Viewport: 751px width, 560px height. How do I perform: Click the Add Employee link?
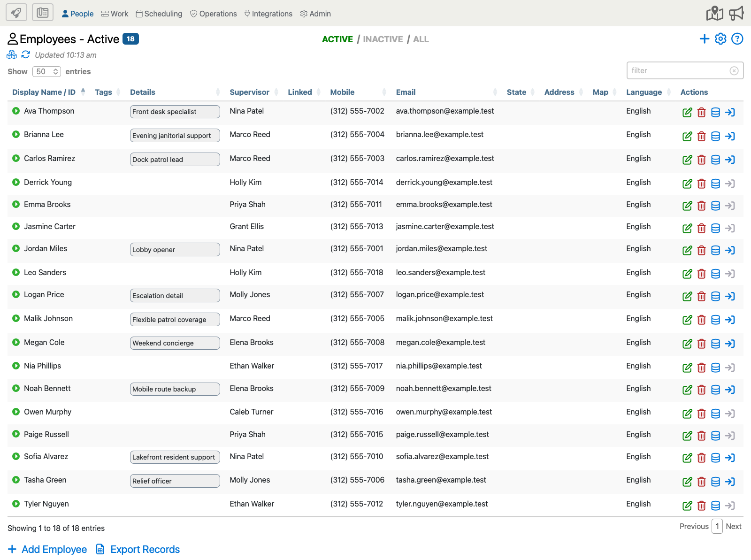[x=47, y=549]
